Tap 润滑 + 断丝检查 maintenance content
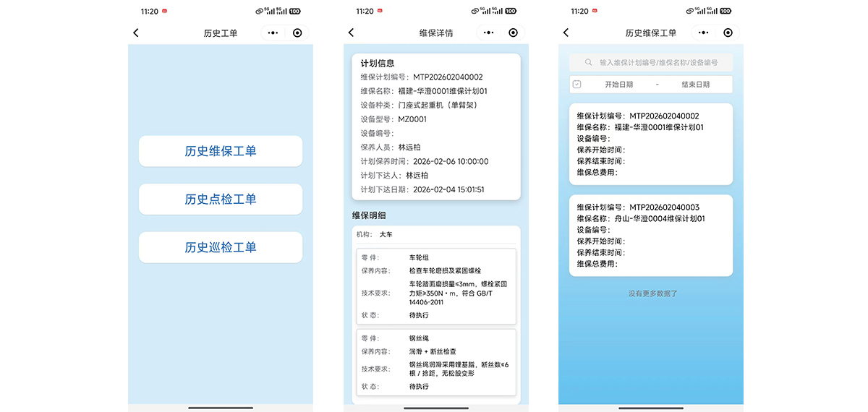The width and height of the screenshot is (868, 412). [x=433, y=351]
